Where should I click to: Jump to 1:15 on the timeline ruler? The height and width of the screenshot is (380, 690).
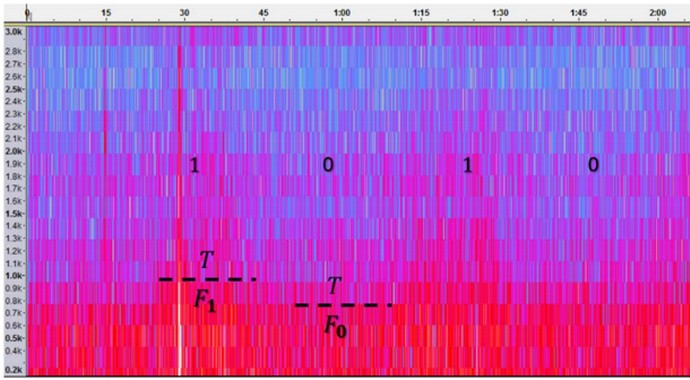tap(421, 13)
